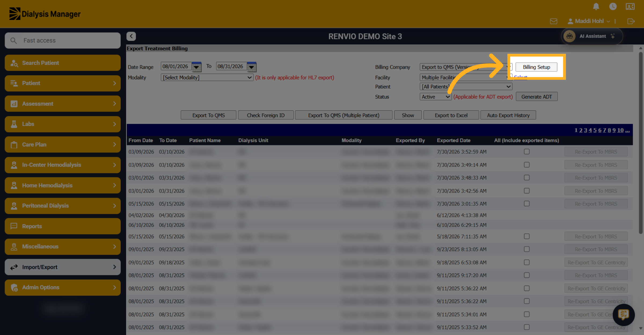644x335 pixels.
Task: Open the contact card icon
Action: [630, 6]
